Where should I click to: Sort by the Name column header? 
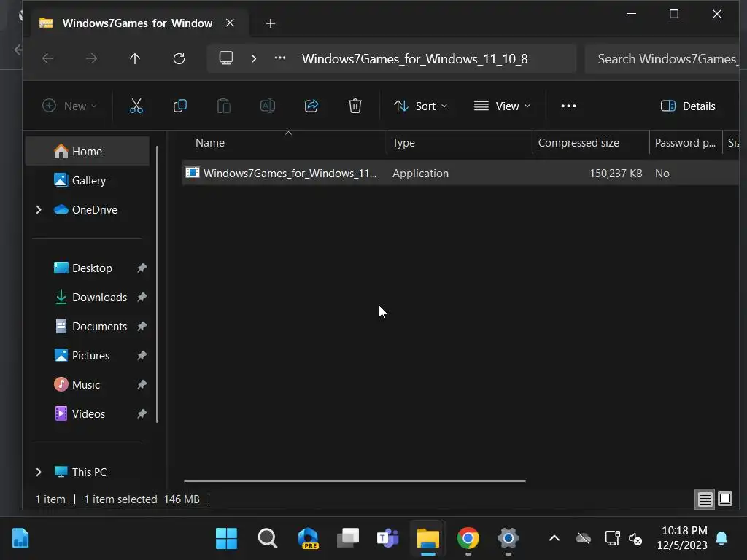point(285,143)
